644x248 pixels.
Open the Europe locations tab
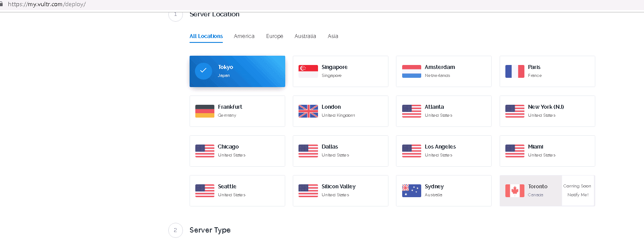[275, 36]
